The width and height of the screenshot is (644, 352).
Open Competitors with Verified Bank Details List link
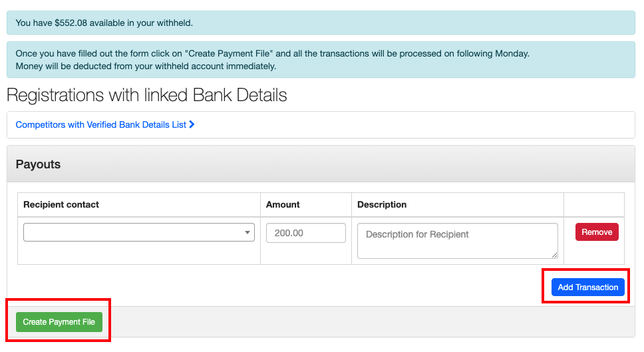point(100,124)
